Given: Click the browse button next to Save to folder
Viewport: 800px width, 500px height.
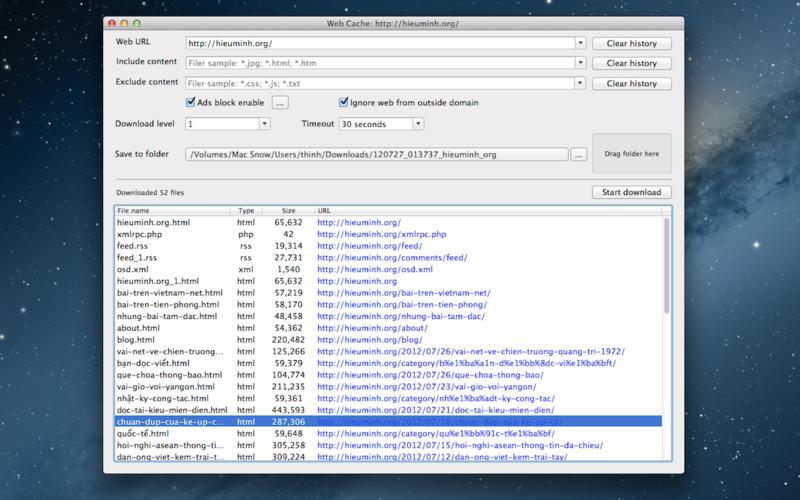Looking at the screenshot, I should click(578, 155).
